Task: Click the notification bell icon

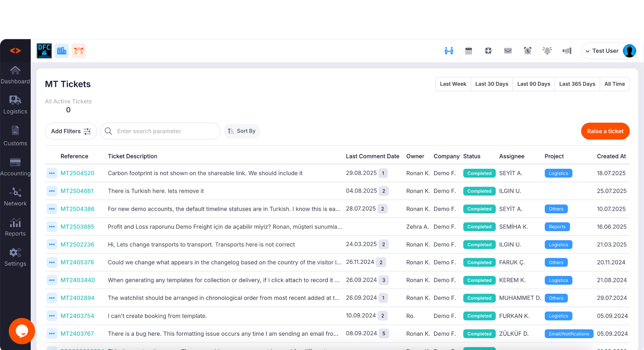Action: 547,51
